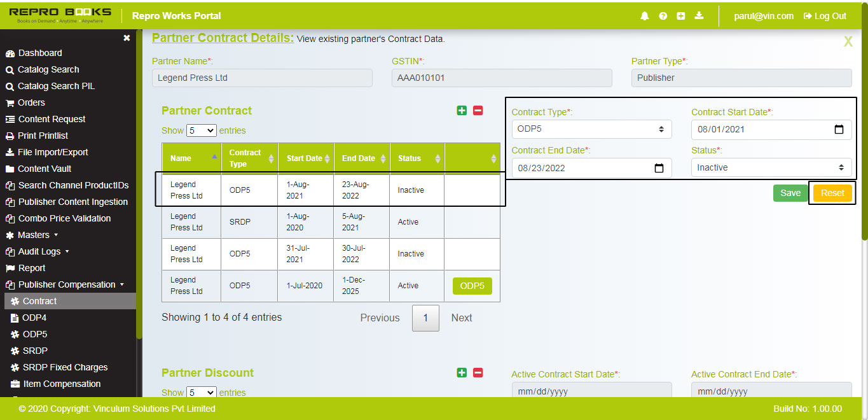The width and height of the screenshot is (868, 420).
Task: Open calendar picker for Contract Start Date
Action: click(839, 129)
